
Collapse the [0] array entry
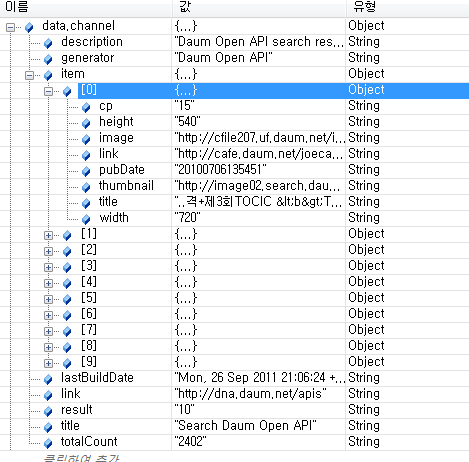click(49, 91)
